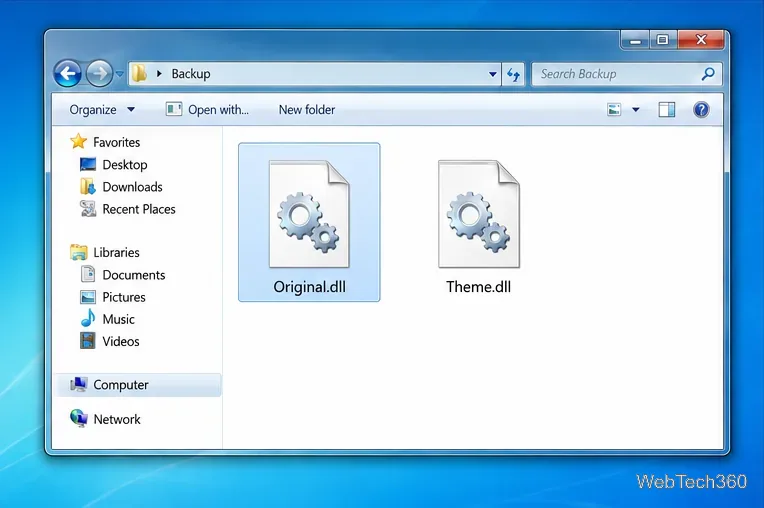
Task: Click the Open with... program icon
Action: click(173, 109)
